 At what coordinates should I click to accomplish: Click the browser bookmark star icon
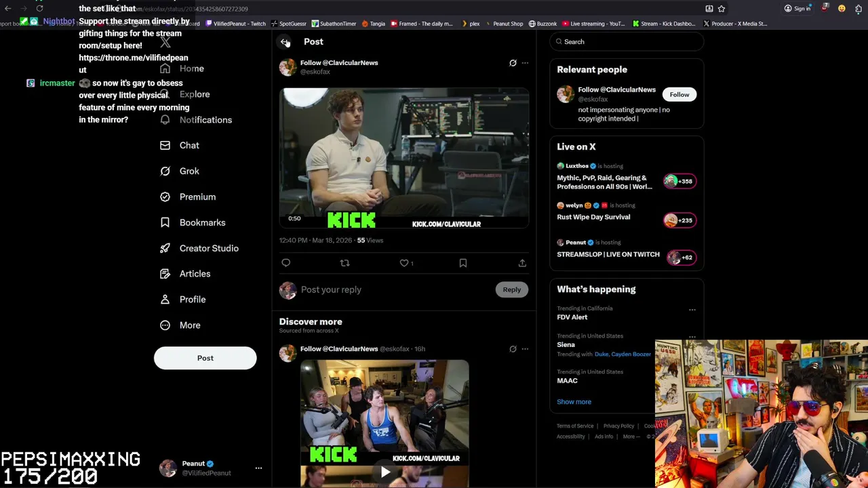click(x=722, y=9)
